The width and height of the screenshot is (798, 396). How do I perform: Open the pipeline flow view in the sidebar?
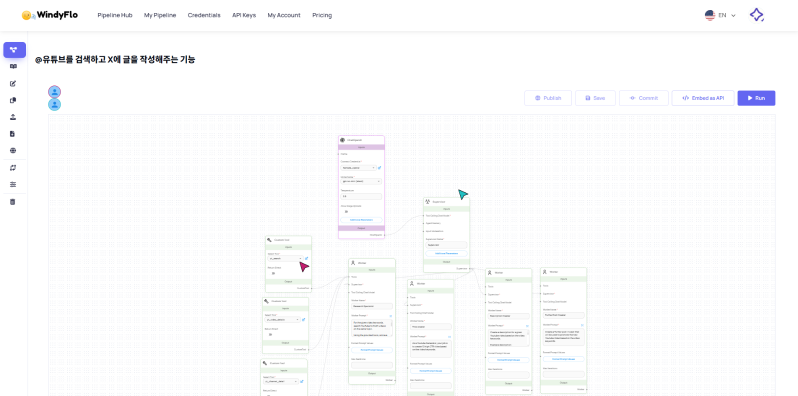pyautogui.click(x=14, y=50)
